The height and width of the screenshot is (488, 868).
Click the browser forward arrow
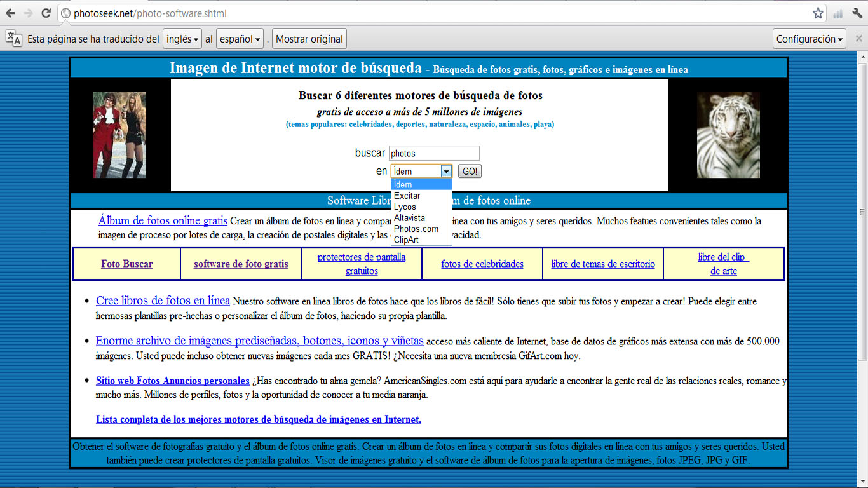[x=29, y=13]
